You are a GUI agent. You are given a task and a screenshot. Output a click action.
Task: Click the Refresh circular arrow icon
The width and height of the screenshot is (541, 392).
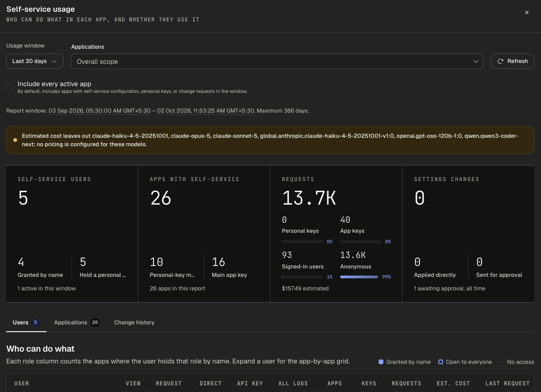tap(500, 61)
